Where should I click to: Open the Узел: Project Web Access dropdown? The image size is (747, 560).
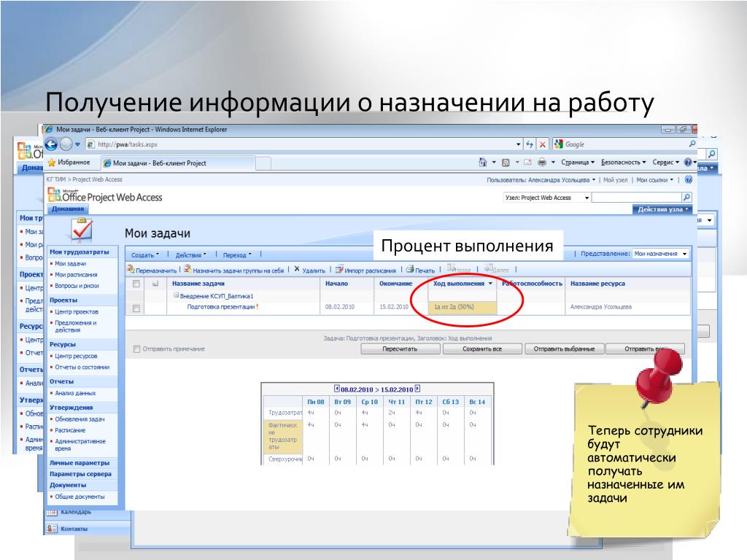(x=546, y=197)
